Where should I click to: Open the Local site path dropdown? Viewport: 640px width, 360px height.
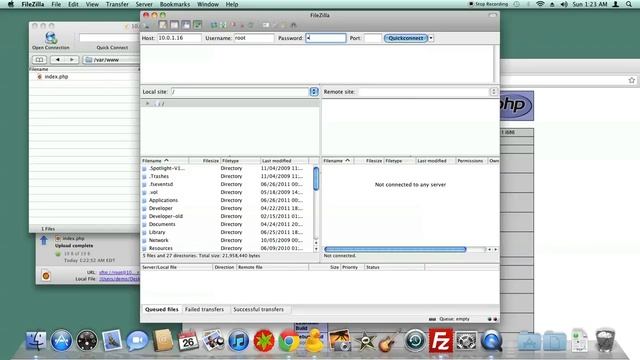coord(314,92)
